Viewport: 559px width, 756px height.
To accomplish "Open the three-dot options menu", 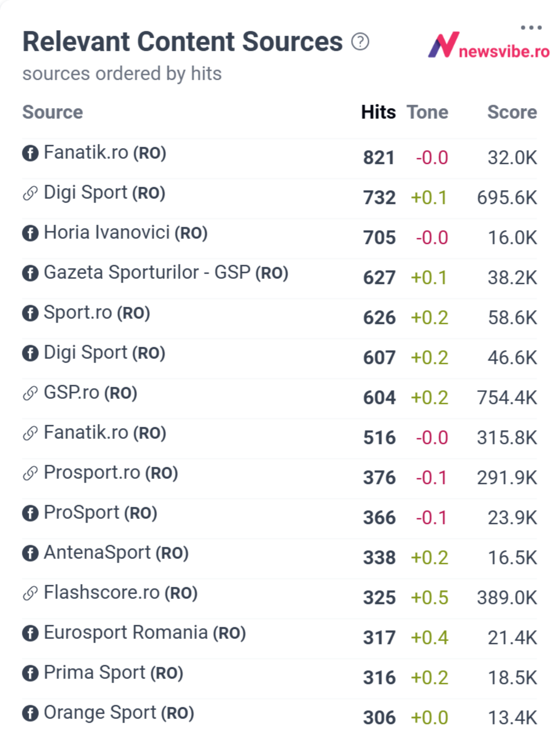I will pos(531,27).
